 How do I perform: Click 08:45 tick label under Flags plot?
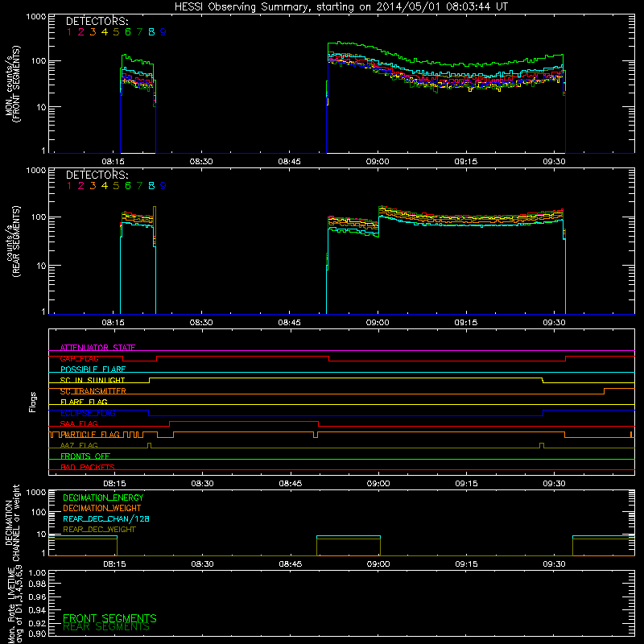(291, 484)
